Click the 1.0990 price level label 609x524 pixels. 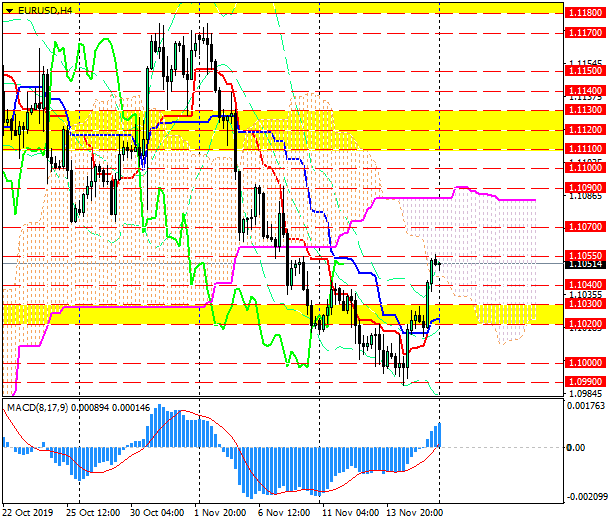[582, 382]
